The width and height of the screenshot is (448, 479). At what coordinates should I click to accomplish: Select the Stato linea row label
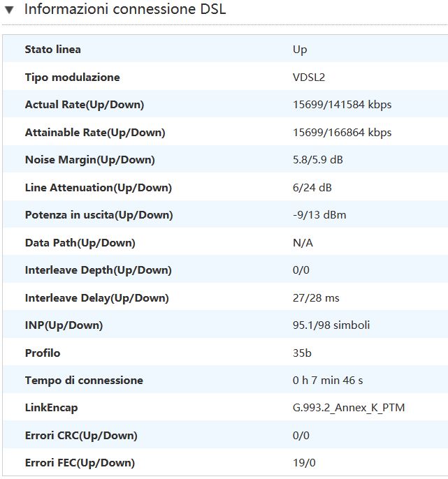tap(52, 50)
